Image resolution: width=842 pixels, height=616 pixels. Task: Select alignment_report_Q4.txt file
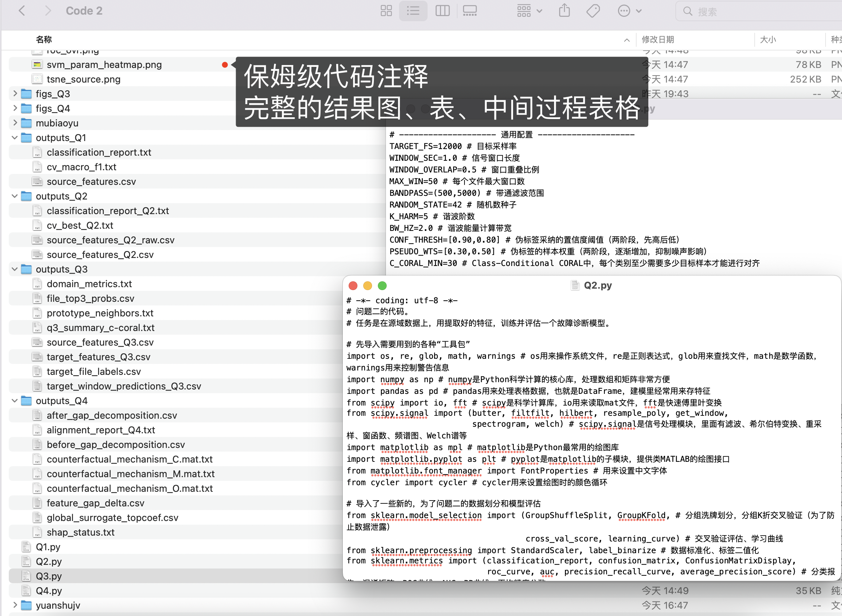coord(101,430)
